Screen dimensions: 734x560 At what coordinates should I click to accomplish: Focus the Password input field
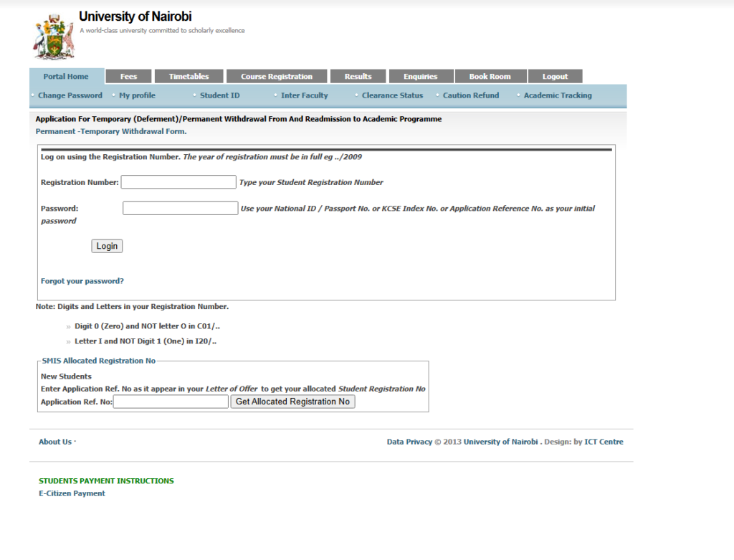click(180, 208)
